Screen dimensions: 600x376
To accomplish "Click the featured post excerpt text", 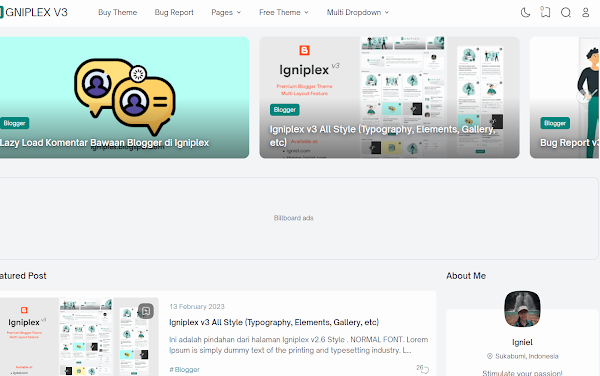I will [x=298, y=345].
